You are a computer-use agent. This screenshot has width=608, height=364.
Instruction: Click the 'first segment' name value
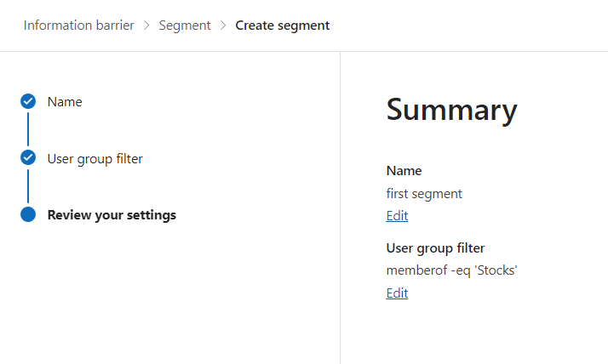click(x=424, y=194)
